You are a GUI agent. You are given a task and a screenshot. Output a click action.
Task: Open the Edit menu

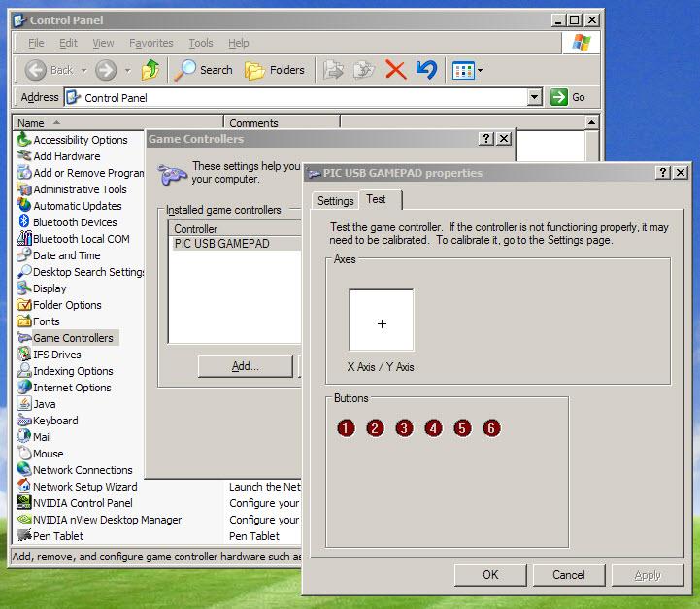click(68, 43)
